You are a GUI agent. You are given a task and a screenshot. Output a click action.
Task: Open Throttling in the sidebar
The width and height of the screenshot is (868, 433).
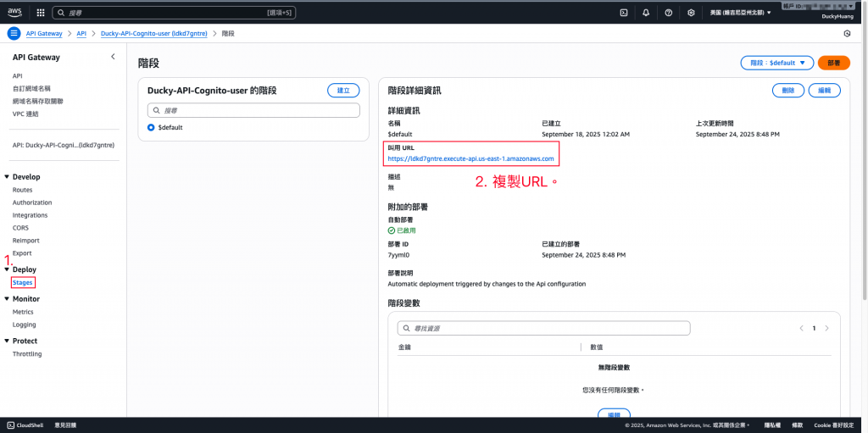27,354
